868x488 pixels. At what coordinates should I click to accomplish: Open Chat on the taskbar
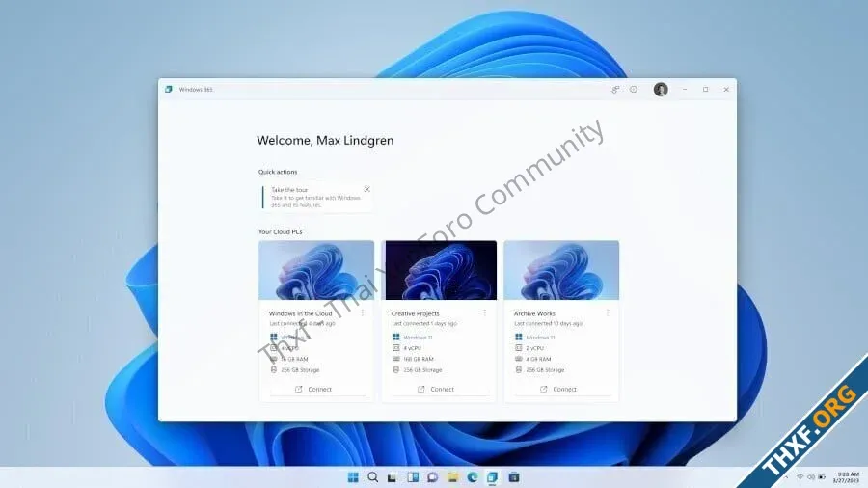[432, 477]
